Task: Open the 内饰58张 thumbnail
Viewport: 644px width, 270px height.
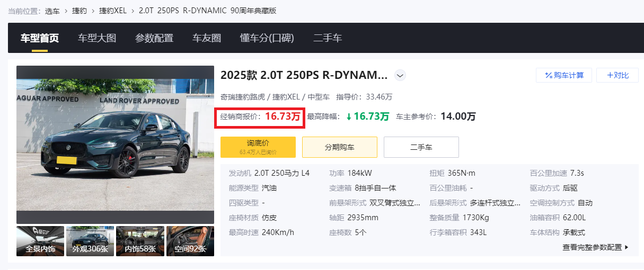Action: coord(140,241)
